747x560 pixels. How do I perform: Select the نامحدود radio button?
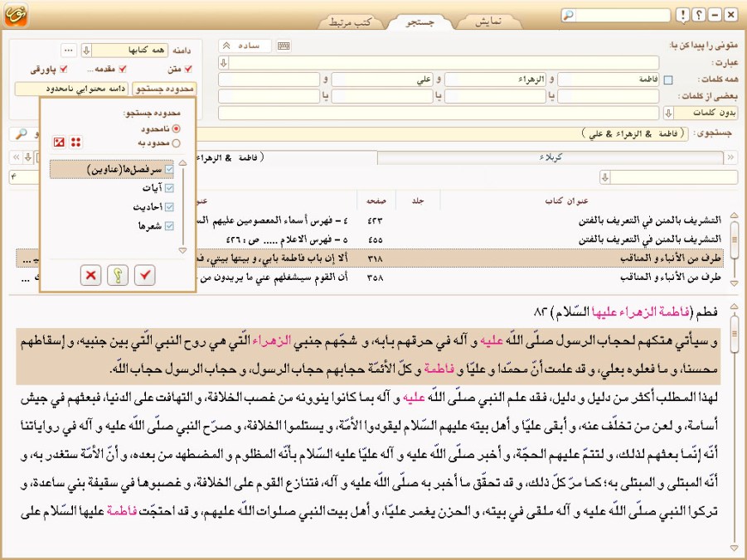click(x=177, y=128)
